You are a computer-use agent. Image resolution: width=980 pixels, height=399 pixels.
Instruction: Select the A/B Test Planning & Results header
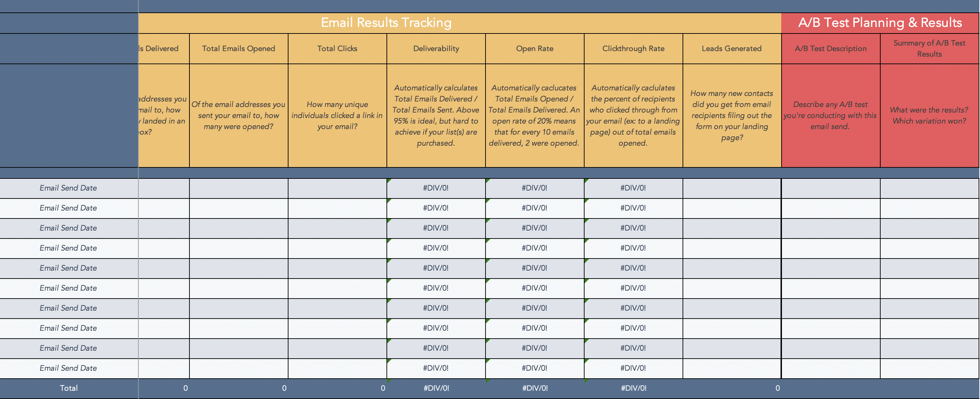click(880, 23)
